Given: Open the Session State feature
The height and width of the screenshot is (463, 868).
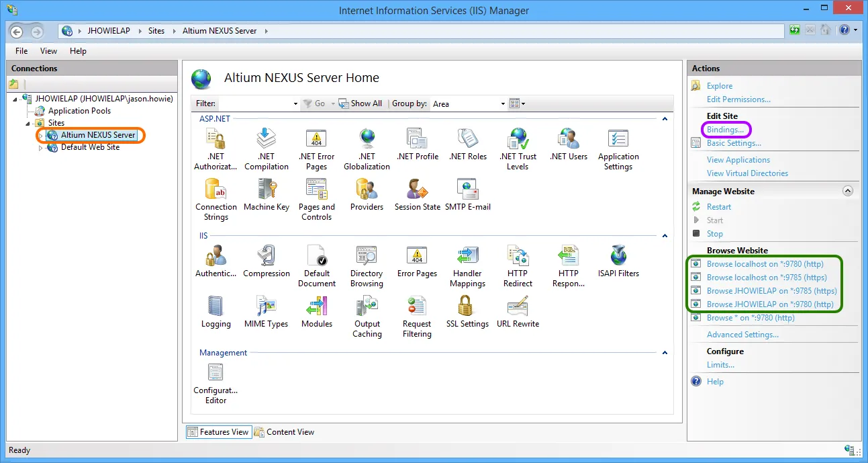Looking at the screenshot, I should point(417,195).
